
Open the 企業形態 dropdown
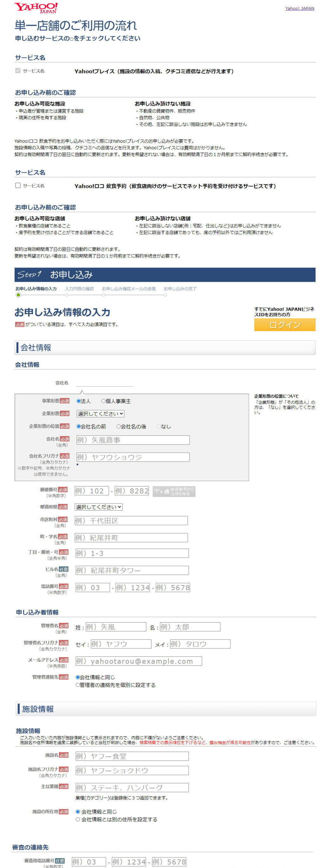point(100,414)
